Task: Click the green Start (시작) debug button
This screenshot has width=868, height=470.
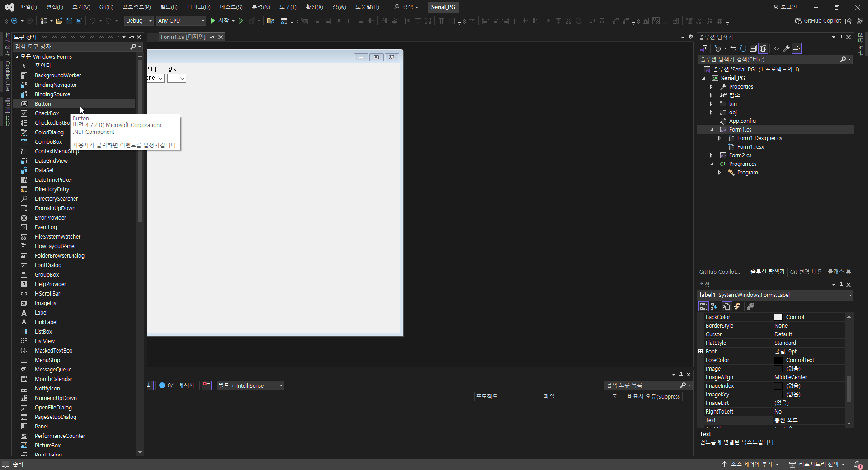Action: [220, 21]
